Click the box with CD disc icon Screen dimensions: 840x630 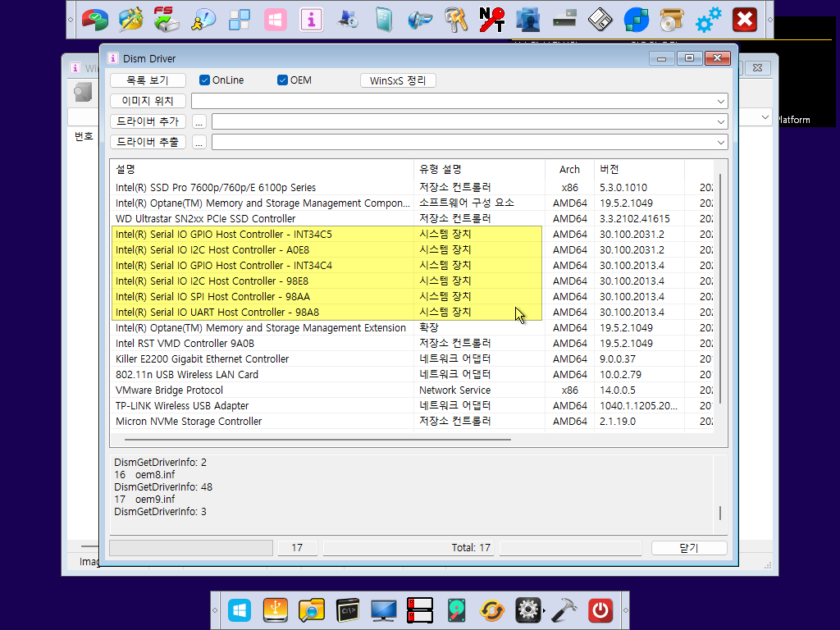click(672, 20)
